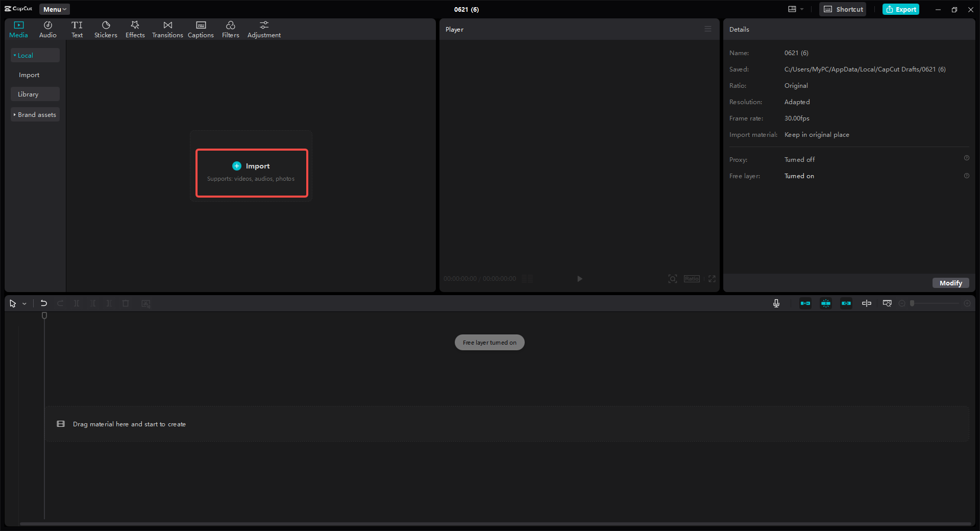Zoom out the timeline

[x=902, y=303]
